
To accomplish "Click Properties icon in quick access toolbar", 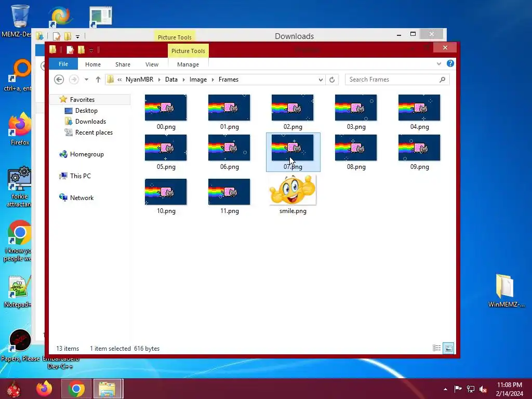I will tap(70, 50).
